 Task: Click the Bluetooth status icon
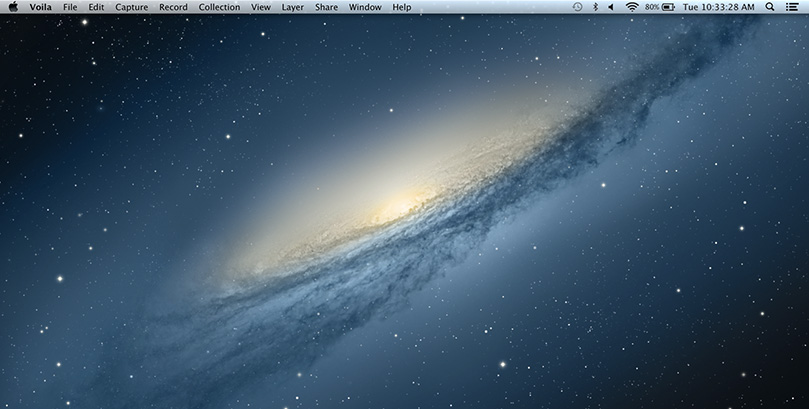595,7
